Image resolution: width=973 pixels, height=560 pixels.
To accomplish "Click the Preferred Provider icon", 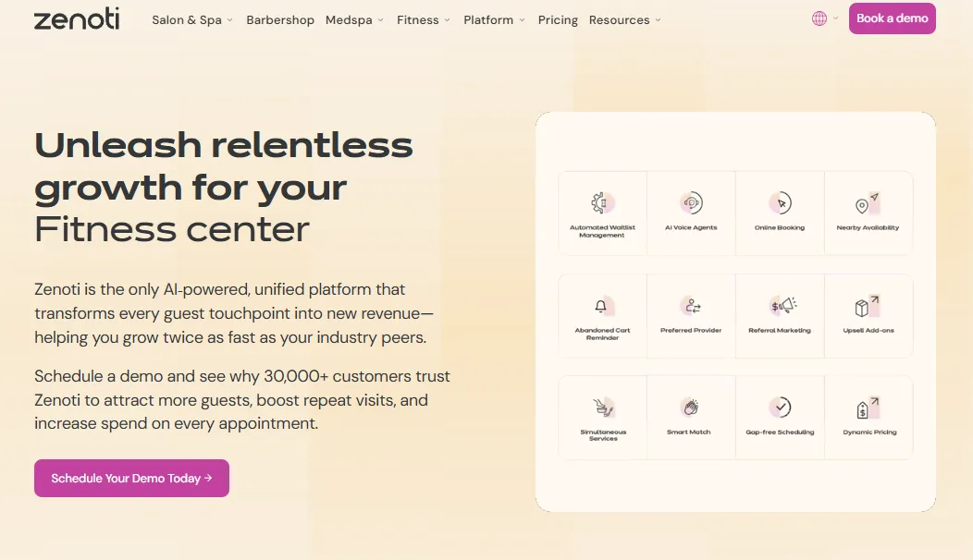I will [x=691, y=307].
